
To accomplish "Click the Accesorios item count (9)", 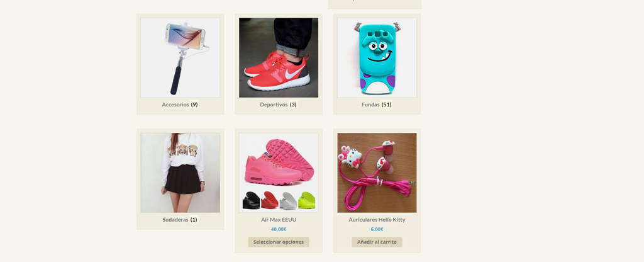I will click(x=194, y=105).
